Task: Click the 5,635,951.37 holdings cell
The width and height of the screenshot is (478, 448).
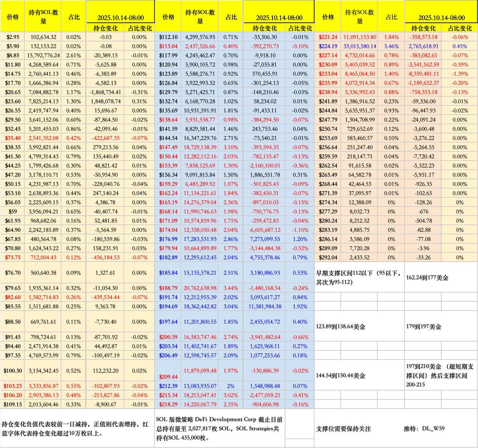Action: pos(360,110)
